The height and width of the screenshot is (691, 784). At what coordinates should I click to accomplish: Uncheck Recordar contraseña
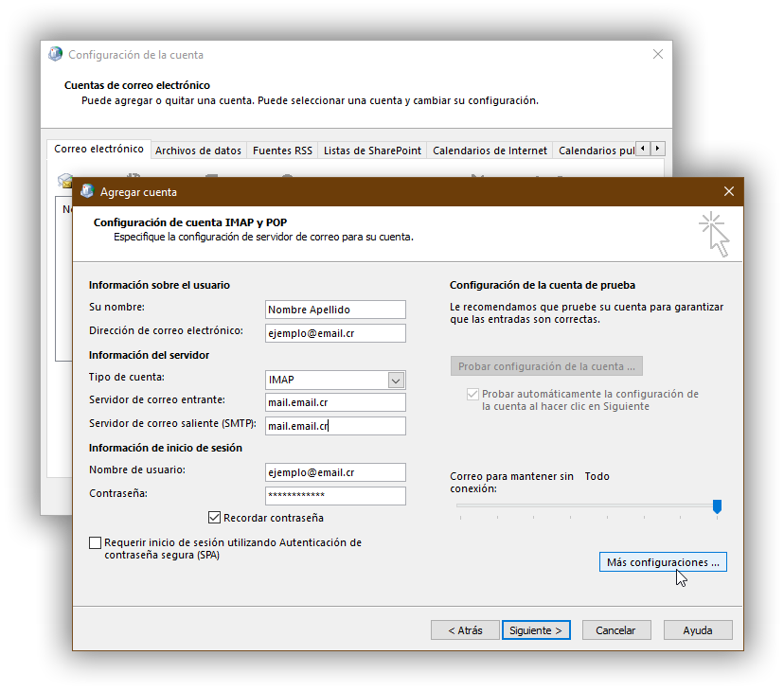[214, 518]
